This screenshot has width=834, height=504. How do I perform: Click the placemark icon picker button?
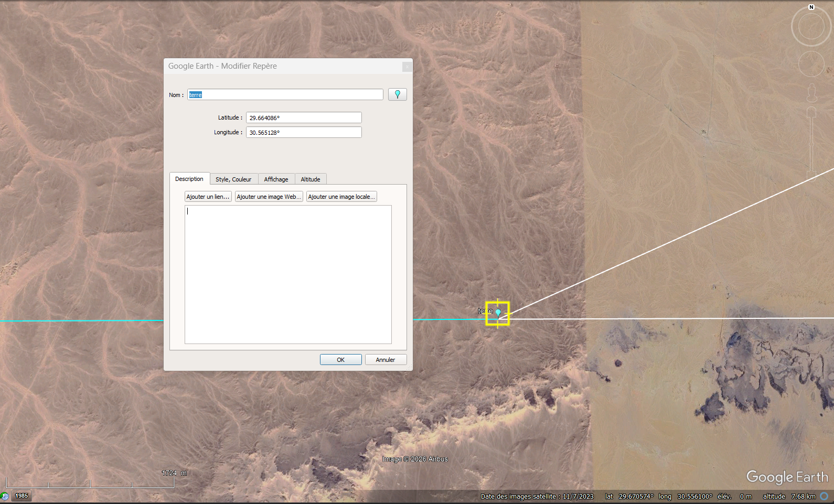(397, 94)
